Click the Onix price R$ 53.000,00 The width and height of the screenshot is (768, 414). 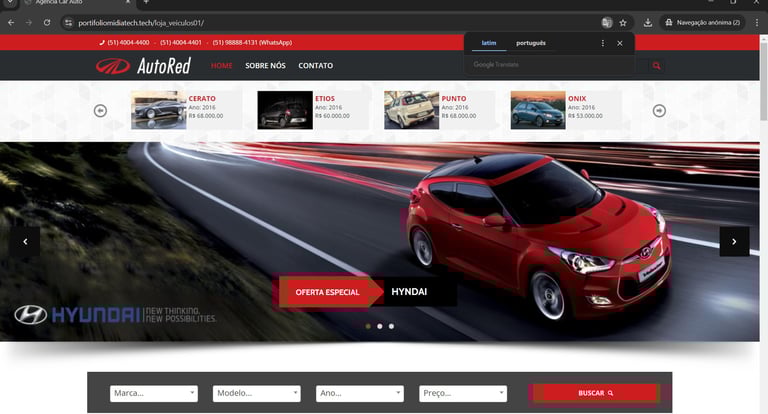click(585, 116)
